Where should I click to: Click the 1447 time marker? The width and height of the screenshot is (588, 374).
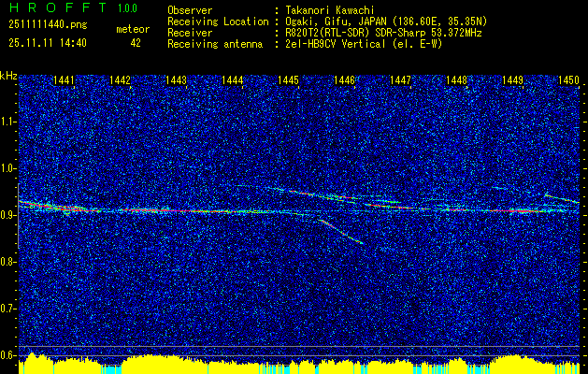pyautogui.click(x=400, y=79)
